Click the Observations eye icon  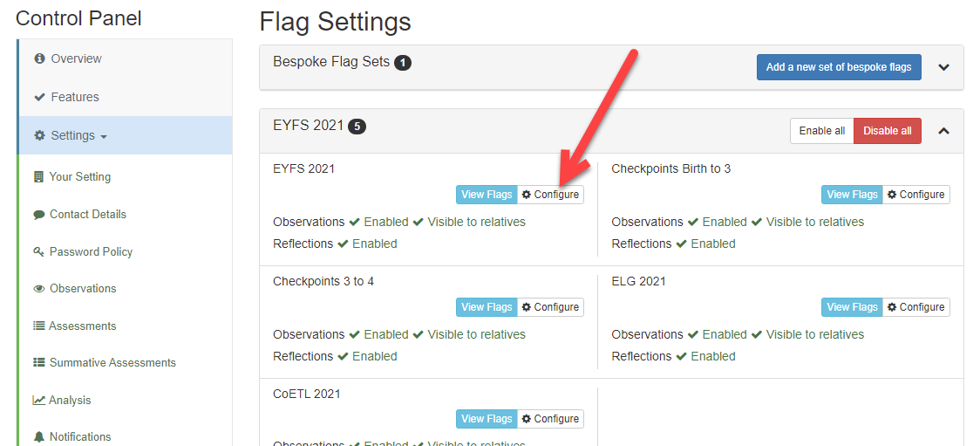pyautogui.click(x=38, y=289)
